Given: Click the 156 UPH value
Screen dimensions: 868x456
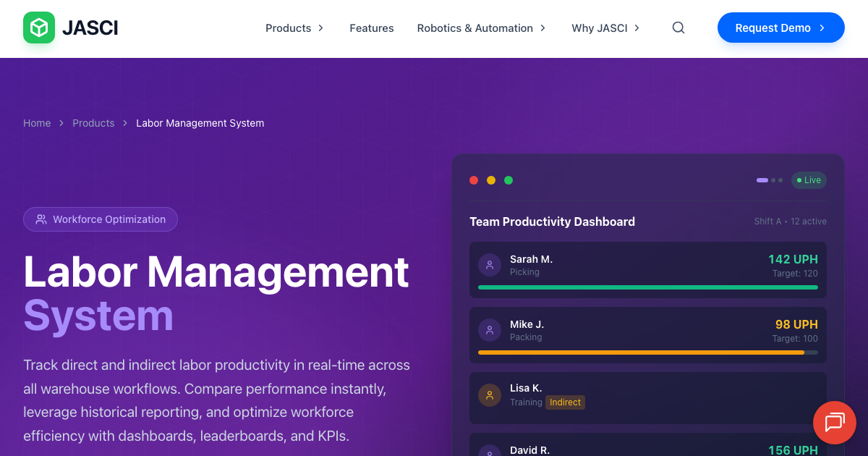Looking at the screenshot, I should tap(793, 450).
